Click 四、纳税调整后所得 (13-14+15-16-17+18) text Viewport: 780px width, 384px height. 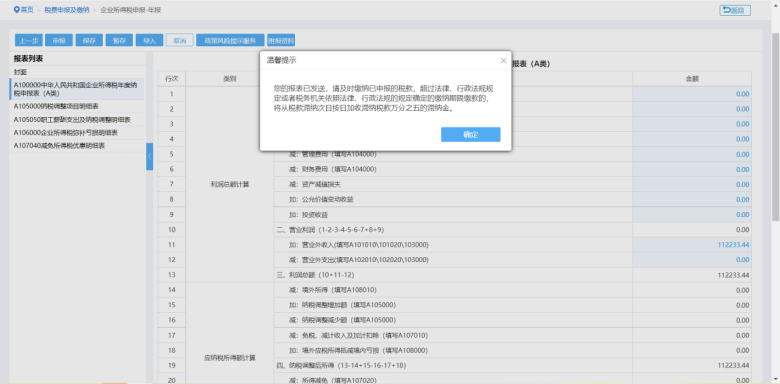coord(340,366)
